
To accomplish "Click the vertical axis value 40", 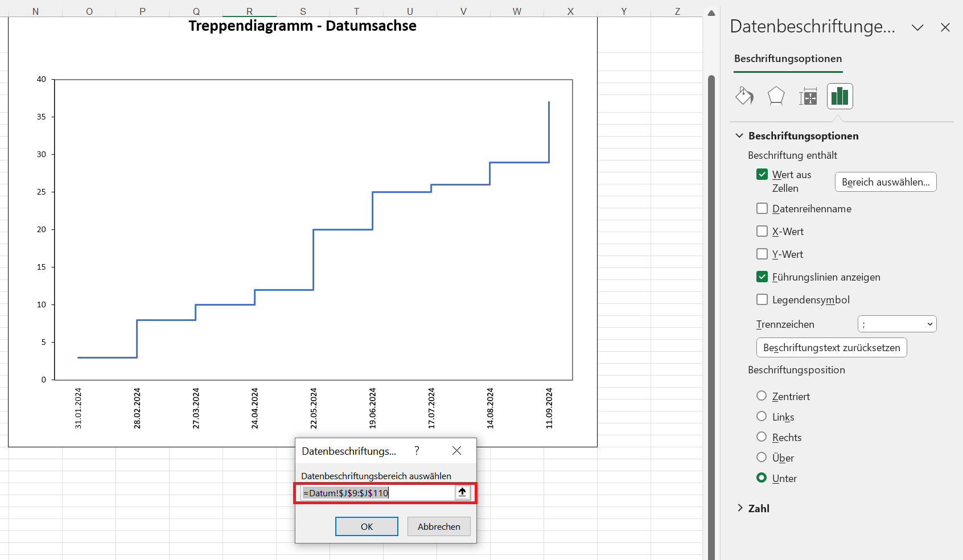I will [x=42, y=79].
